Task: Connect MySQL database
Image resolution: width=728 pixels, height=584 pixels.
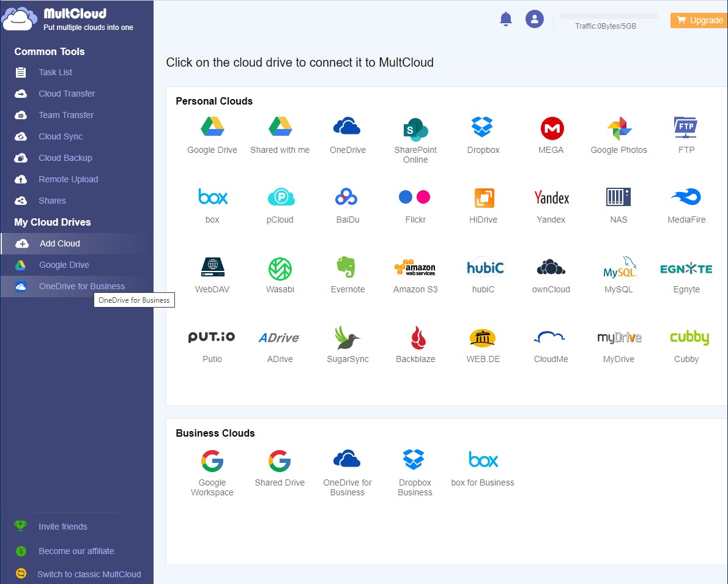Action: click(618, 275)
